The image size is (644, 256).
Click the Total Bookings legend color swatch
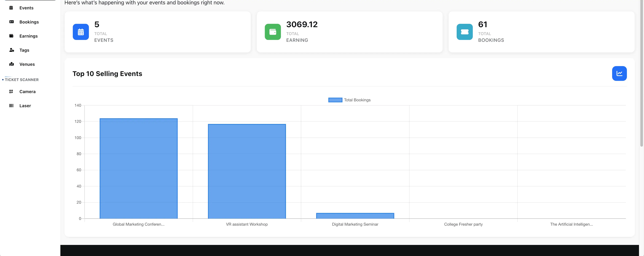335,100
